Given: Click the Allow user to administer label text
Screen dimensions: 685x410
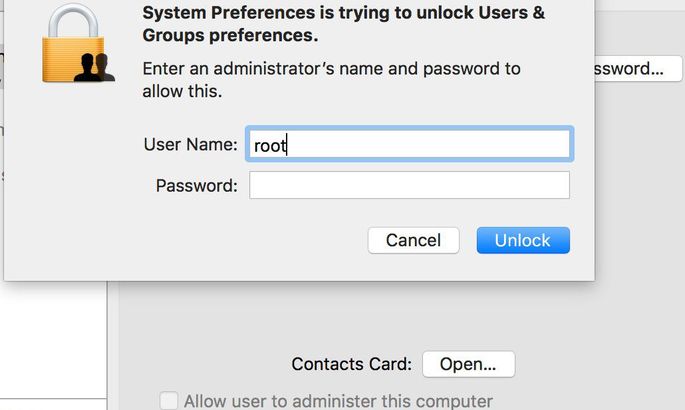Looking at the screenshot, I should pyautogui.click(x=338, y=401).
